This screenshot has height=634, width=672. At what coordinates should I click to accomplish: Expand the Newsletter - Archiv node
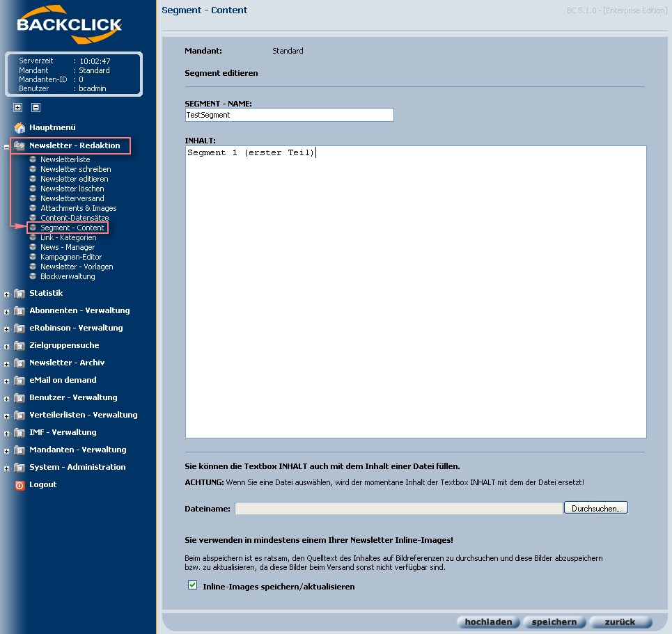coord(6,365)
